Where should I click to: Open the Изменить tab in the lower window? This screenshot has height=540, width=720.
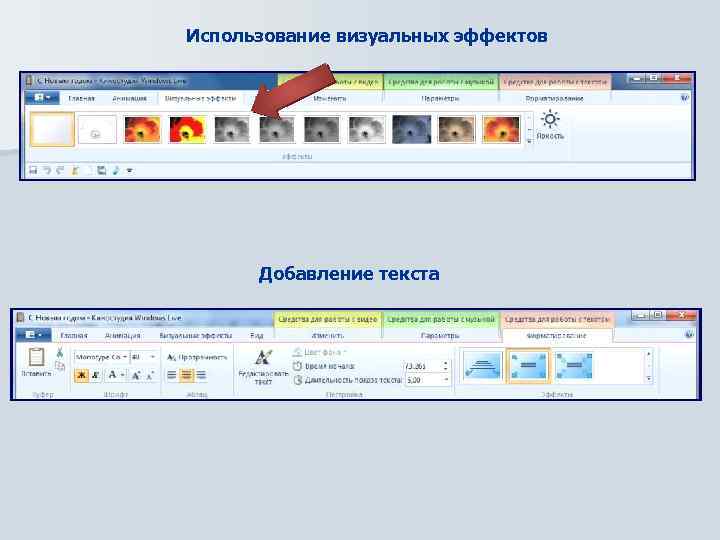(x=327, y=336)
